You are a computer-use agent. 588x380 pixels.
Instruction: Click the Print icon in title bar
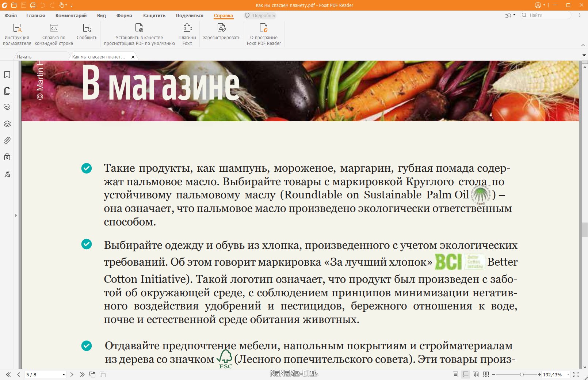[33, 5]
